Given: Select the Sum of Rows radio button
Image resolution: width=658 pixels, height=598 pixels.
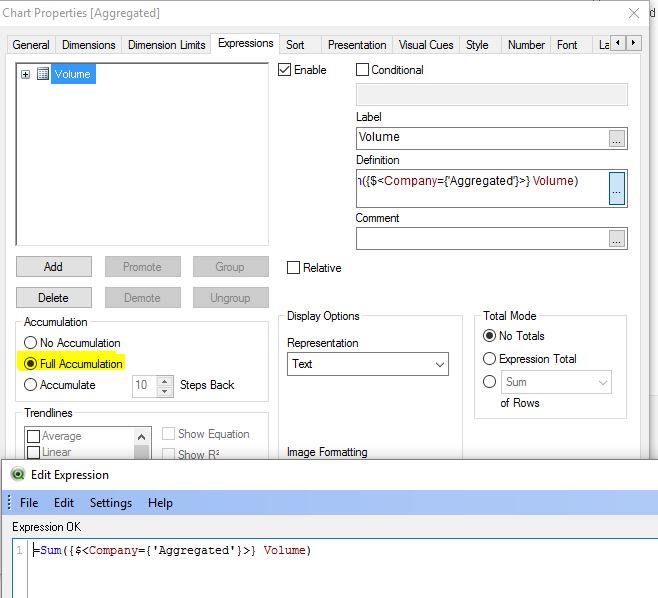Looking at the screenshot, I should pos(489,382).
